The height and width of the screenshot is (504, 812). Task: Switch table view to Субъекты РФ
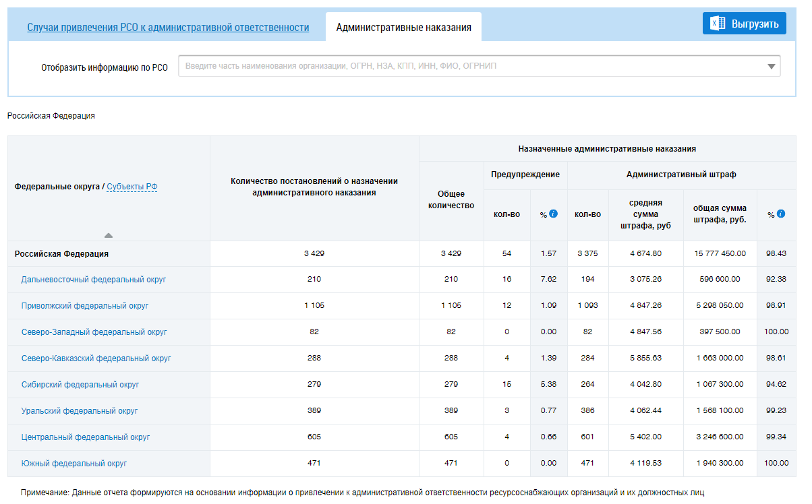pos(132,187)
